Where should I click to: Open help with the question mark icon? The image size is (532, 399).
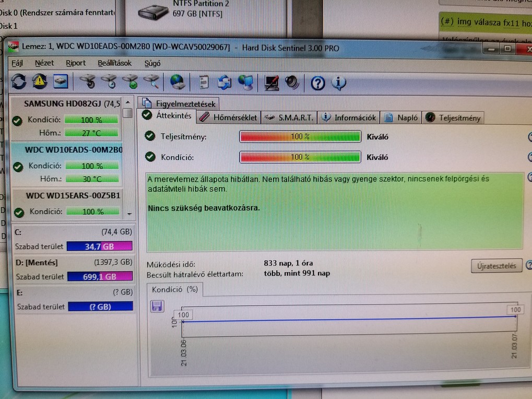[x=318, y=84]
